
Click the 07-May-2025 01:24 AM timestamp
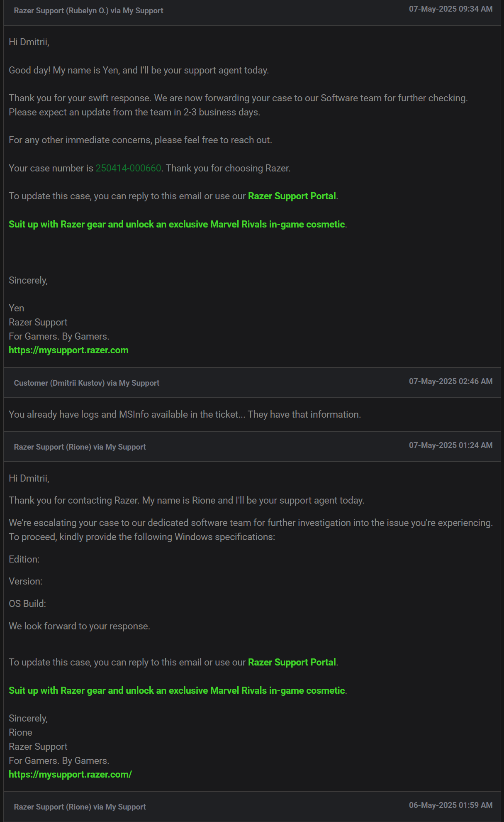click(451, 445)
